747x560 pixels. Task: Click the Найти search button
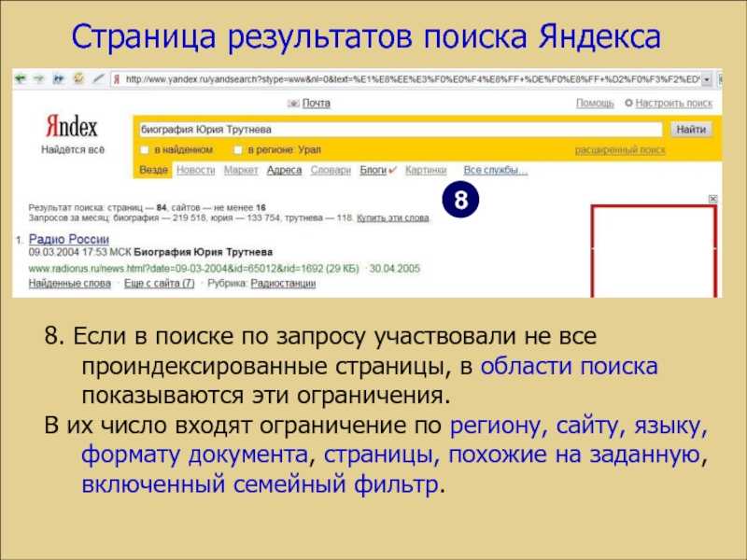coord(691,129)
